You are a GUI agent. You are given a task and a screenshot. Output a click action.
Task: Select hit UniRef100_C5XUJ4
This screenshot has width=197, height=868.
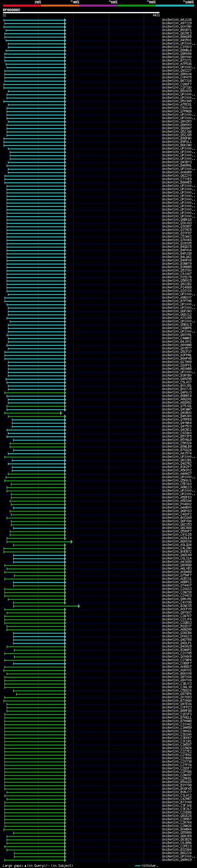coord(177,108)
